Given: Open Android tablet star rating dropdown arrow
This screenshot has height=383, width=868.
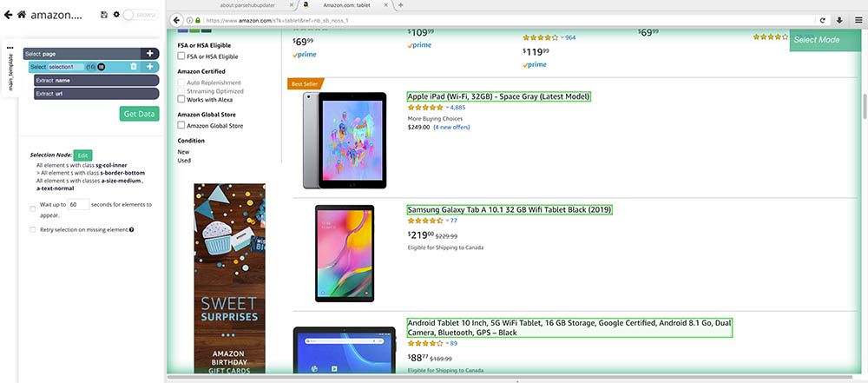Looking at the screenshot, I should pos(447,344).
